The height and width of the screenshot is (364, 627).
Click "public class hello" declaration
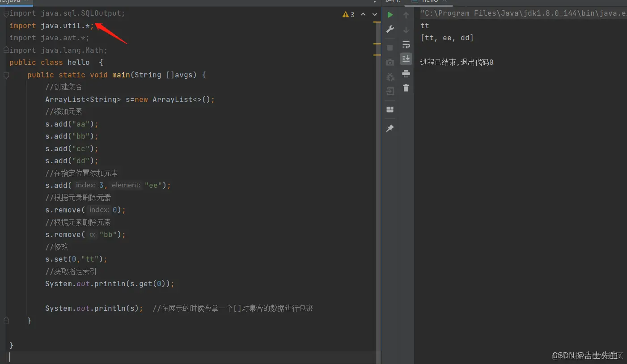(x=56, y=63)
